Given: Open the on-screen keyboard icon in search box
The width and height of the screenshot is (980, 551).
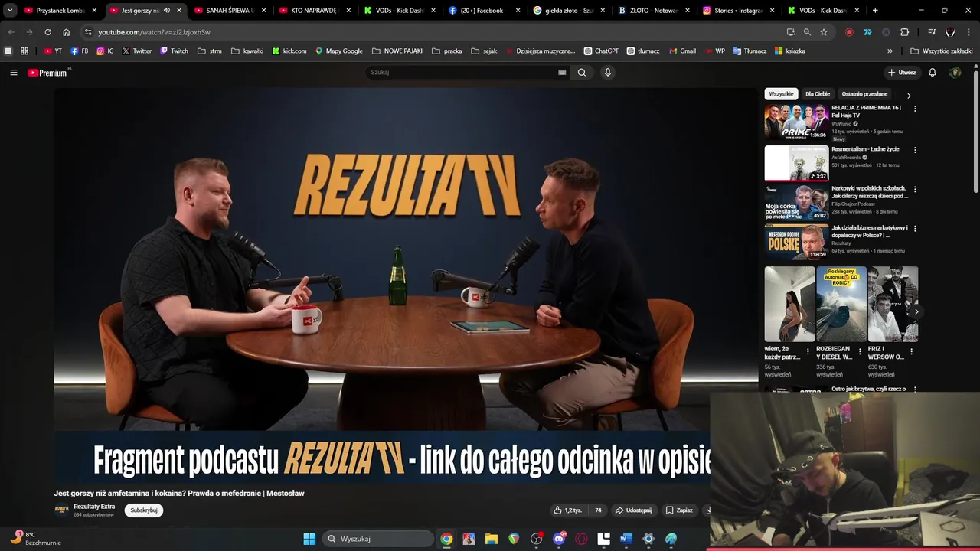Looking at the screenshot, I should click(562, 73).
